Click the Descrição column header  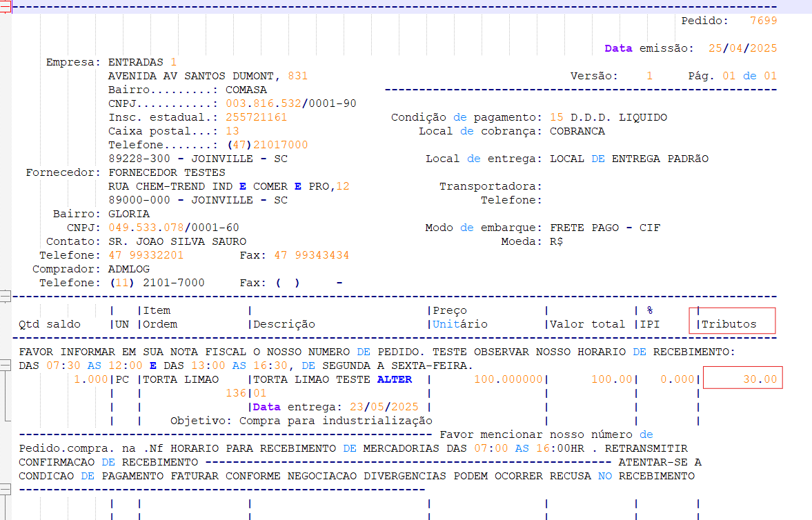tap(284, 325)
